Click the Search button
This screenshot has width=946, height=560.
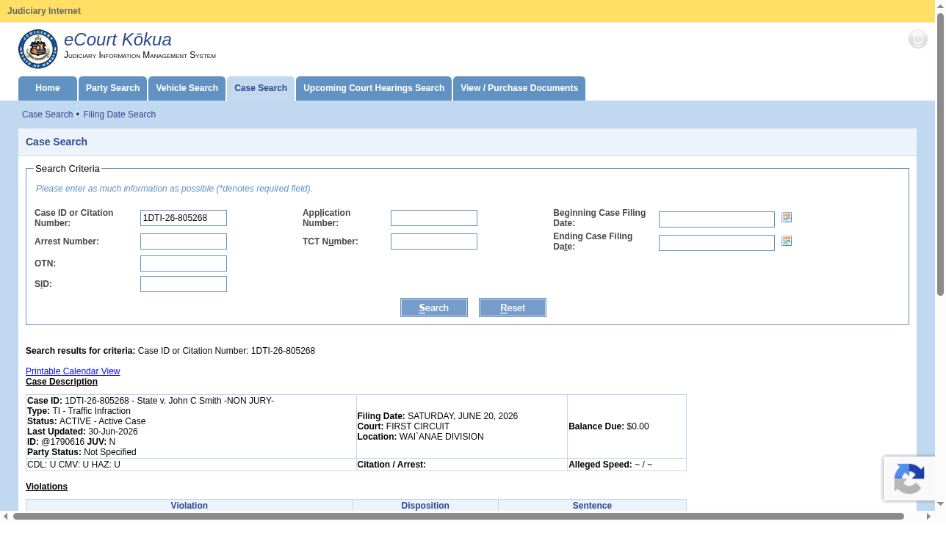click(434, 308)
